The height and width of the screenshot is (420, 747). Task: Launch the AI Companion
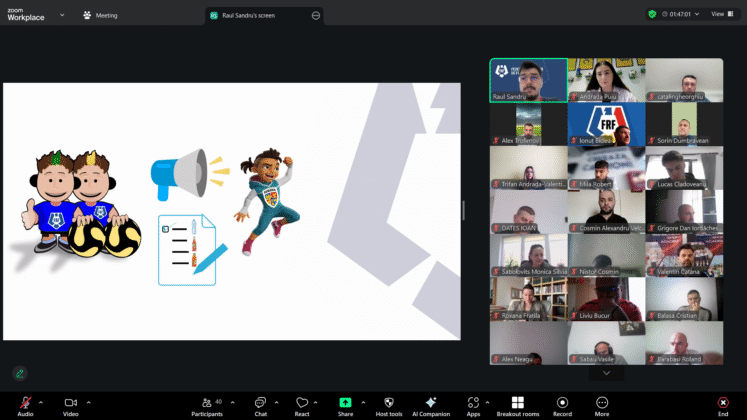[x=431, y=402]
